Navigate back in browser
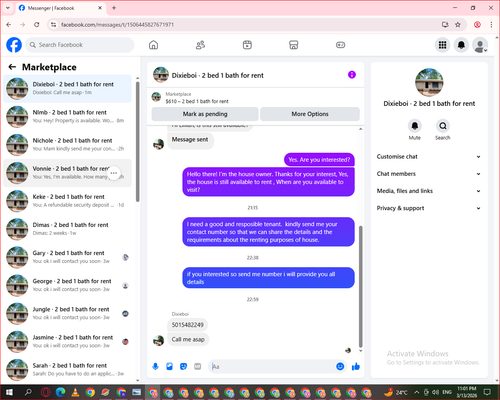The image size is (500, 400). (9, 24)
